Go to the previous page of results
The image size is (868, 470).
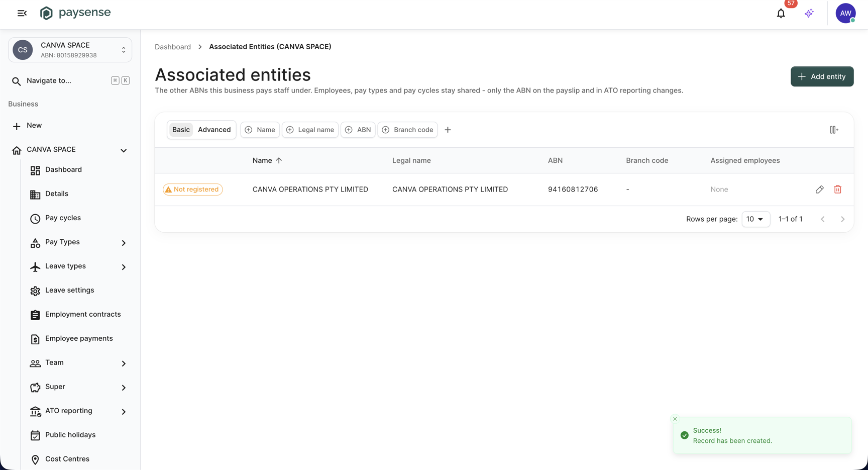tap(823, 219)
